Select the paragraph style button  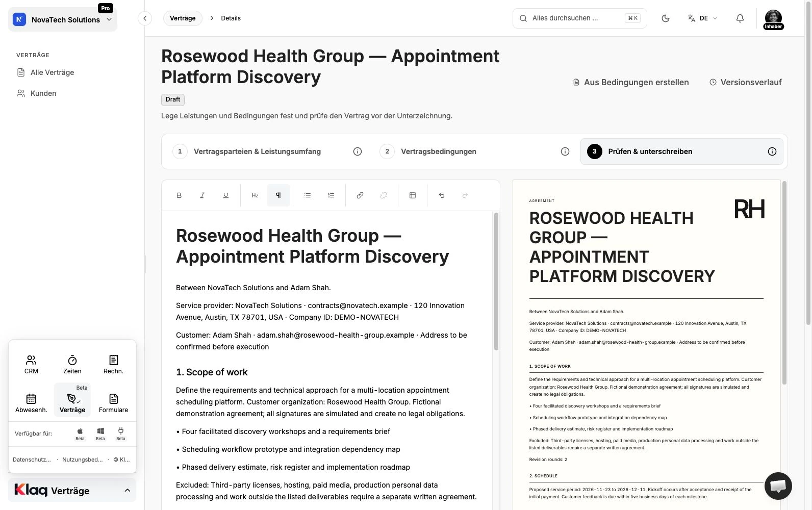pos(278,195)
